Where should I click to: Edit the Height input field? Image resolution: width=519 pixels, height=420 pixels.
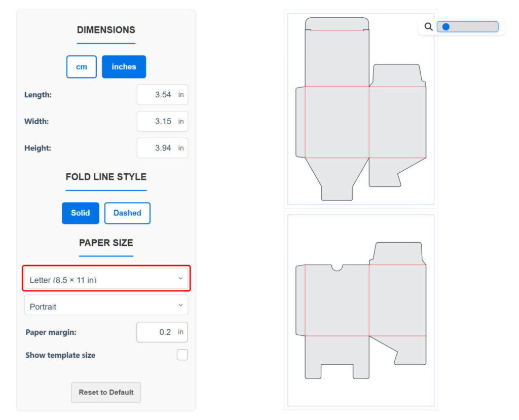(x=157, y=148)
